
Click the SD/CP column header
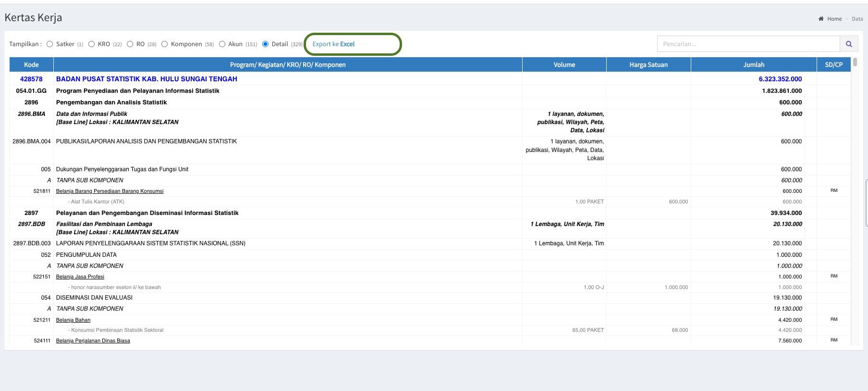(833, 64)
